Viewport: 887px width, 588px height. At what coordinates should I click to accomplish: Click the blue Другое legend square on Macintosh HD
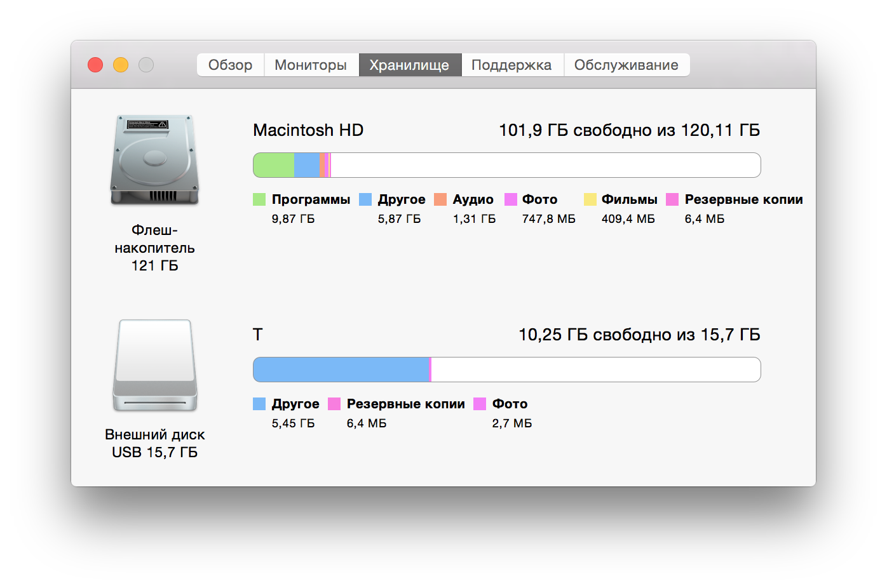(x=365, y=199)
